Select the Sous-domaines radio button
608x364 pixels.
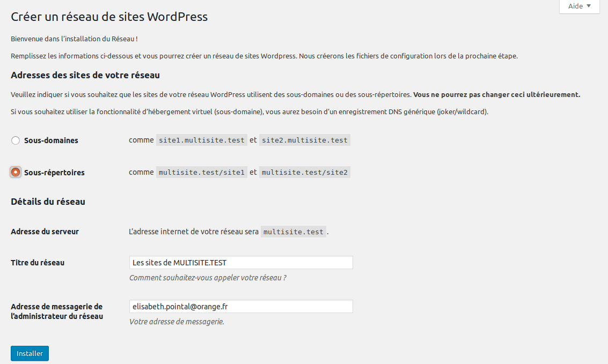16,140
